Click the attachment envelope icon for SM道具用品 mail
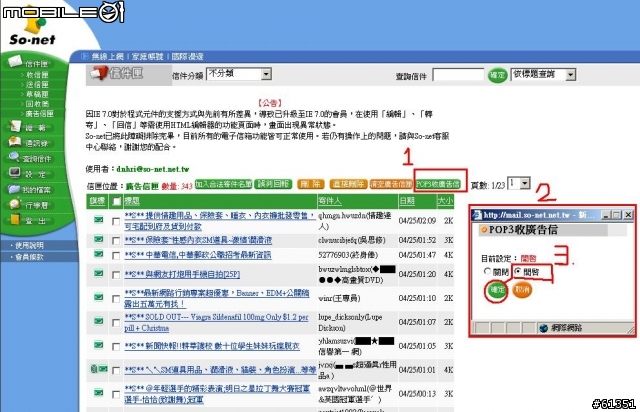The width and height of the screenshot is (640, 412). [x=98, y=369]
